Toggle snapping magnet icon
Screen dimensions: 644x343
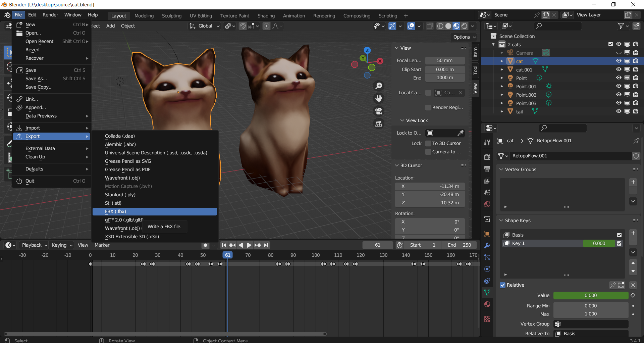pos(242,26)
